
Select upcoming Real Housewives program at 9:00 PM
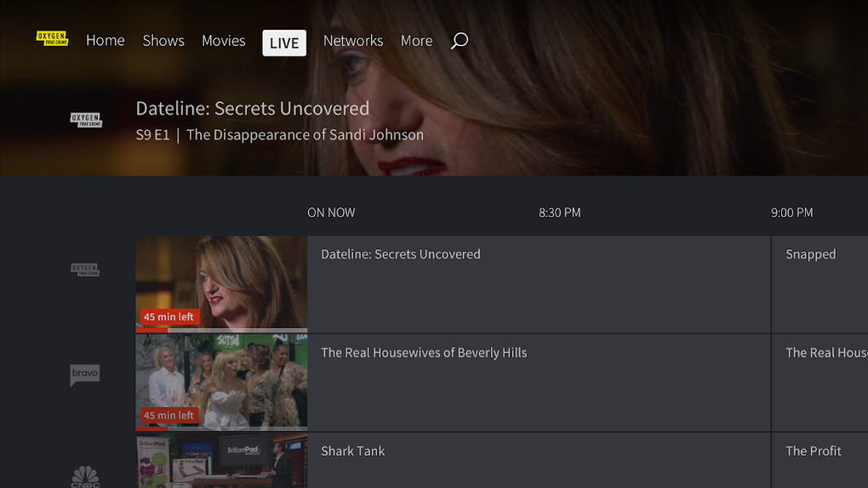(x=819, y=383)
